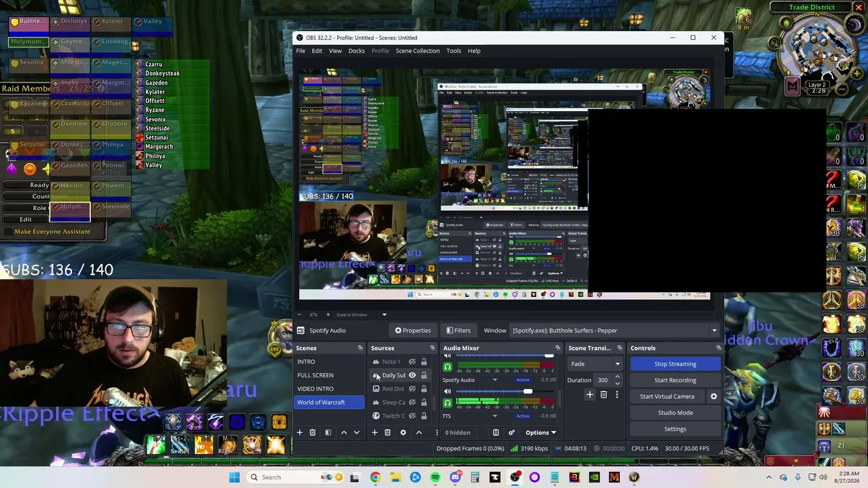Move selected scene up in list

pyautogui.click(x=344, y=432)
